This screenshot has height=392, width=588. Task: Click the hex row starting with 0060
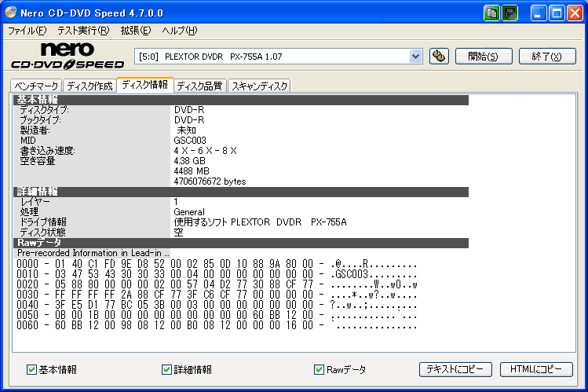[x=217, y=325]
